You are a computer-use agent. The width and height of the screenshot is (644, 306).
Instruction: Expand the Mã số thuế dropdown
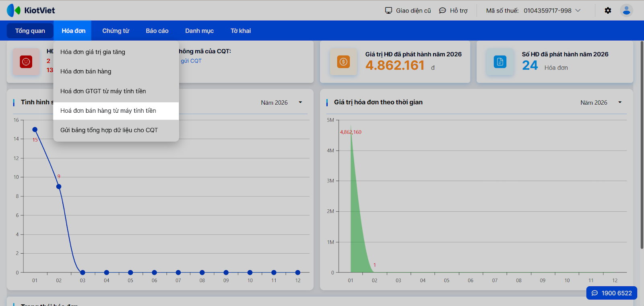click(578, 10)
